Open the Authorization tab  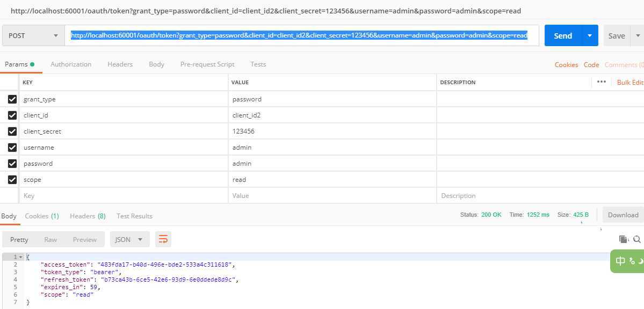tap(71, 64)
